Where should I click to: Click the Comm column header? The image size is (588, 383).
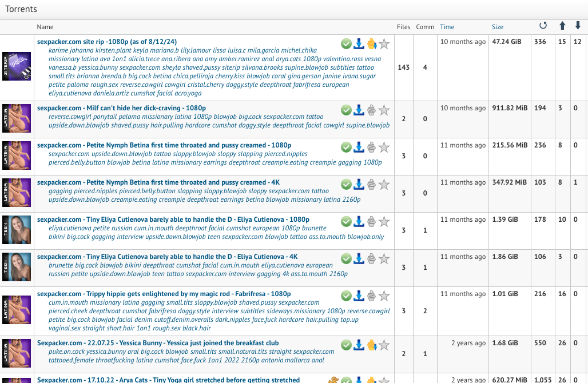(x=425, y=27)
